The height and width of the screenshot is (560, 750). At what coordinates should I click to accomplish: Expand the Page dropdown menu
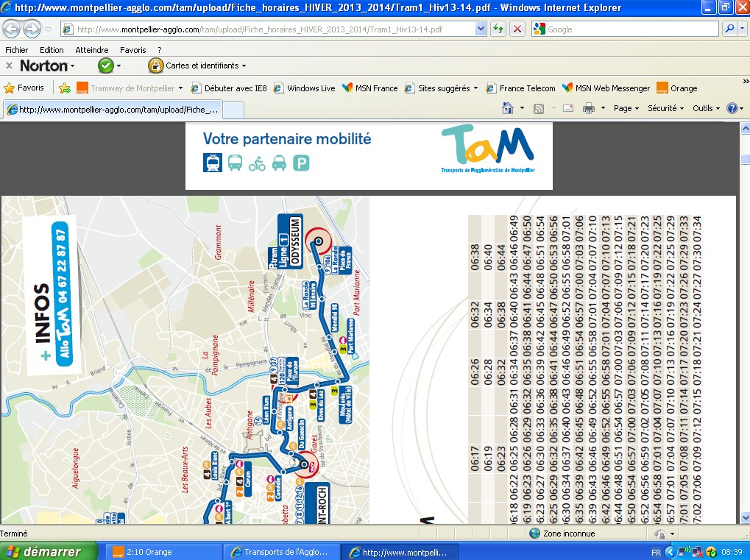click(x=626, y=108)
